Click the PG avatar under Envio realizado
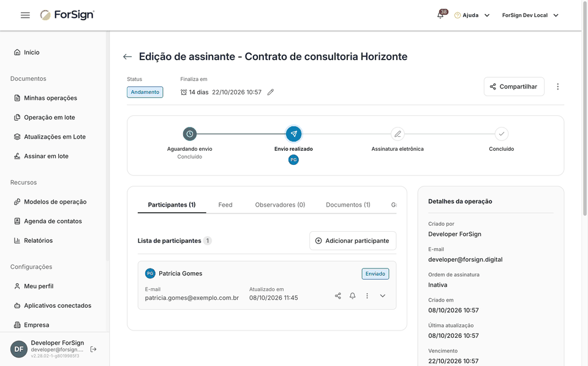Screen dimensions: 588x366 pos(293,160)
